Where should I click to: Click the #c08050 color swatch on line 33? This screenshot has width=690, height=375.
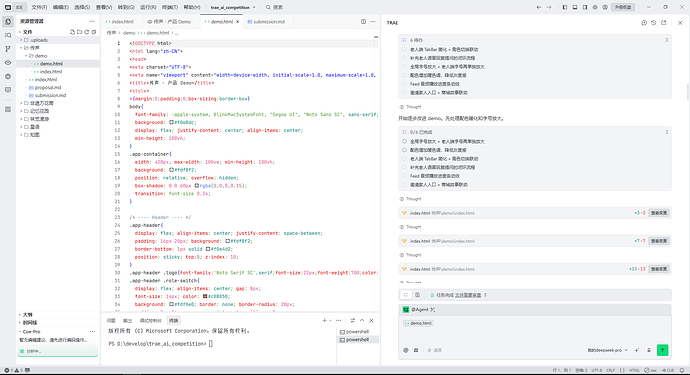click(205, 297)
